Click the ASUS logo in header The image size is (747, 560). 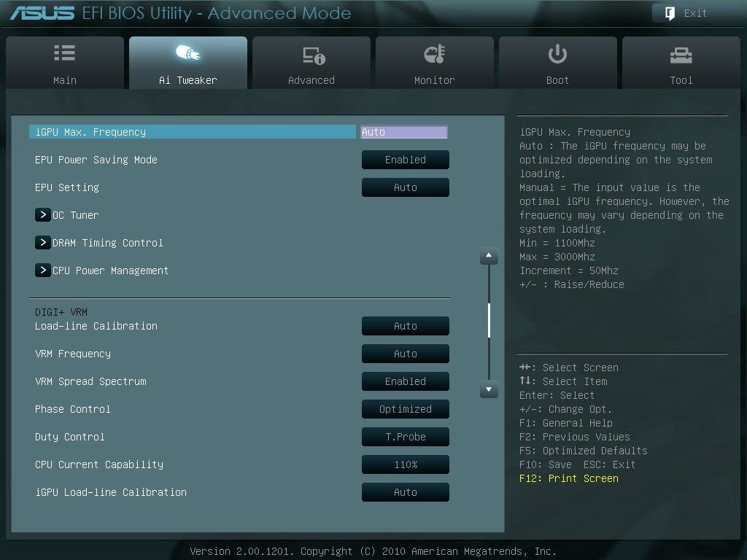[42, 13]
